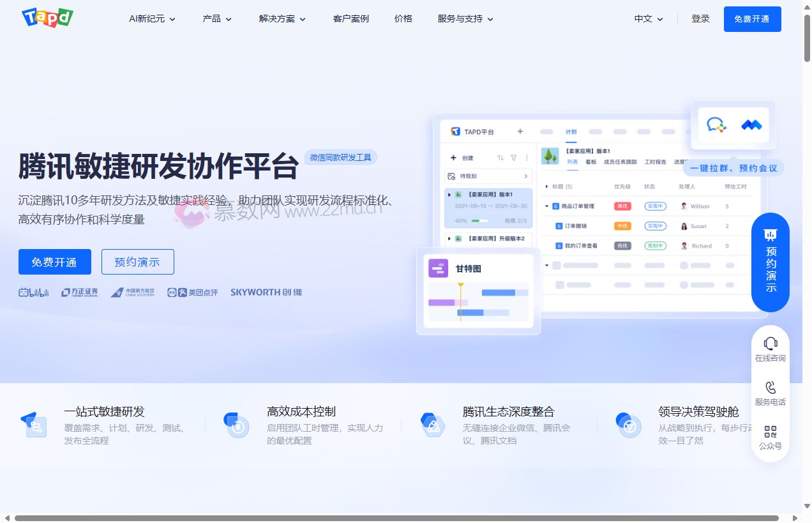The image size is (812, 523).
Task: Expand the 服务与支持 menu
Action: [465, 19]
